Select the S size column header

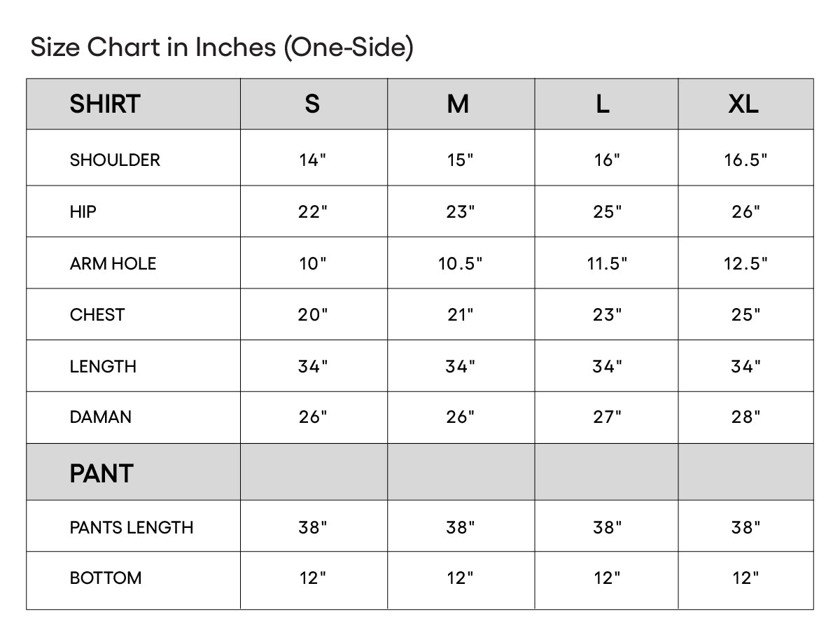coord(312,104)
